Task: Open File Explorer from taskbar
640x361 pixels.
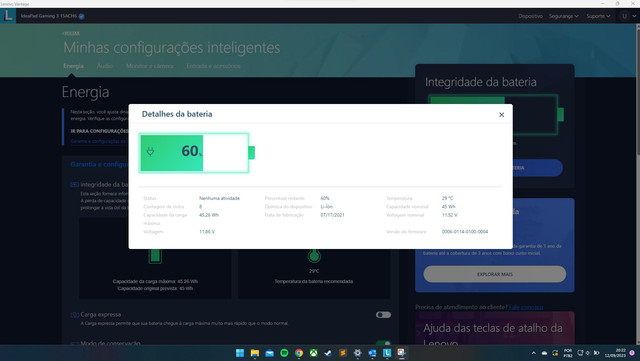Action: point(255,353)
